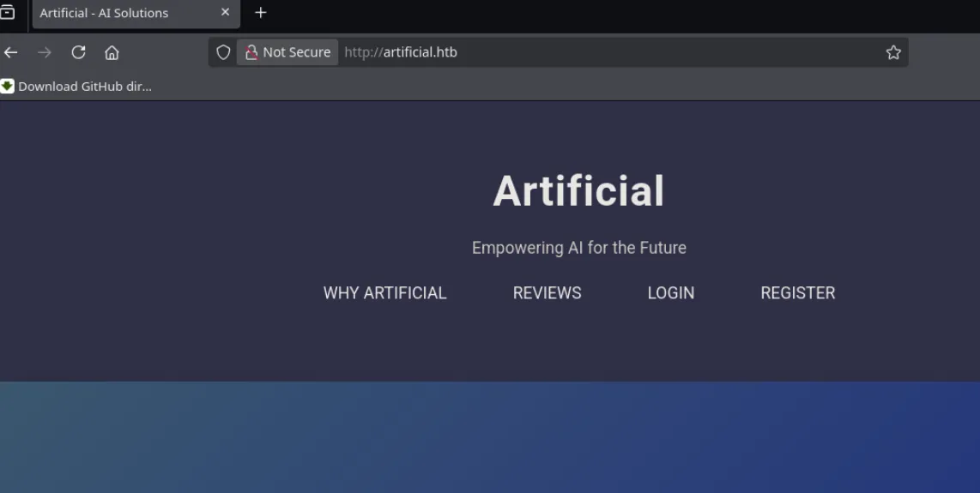The height and width of the screenshot is (493, 980).
Task: Open the WHY ARTIFICIAL nav link
Action: [x=385, y=293]
